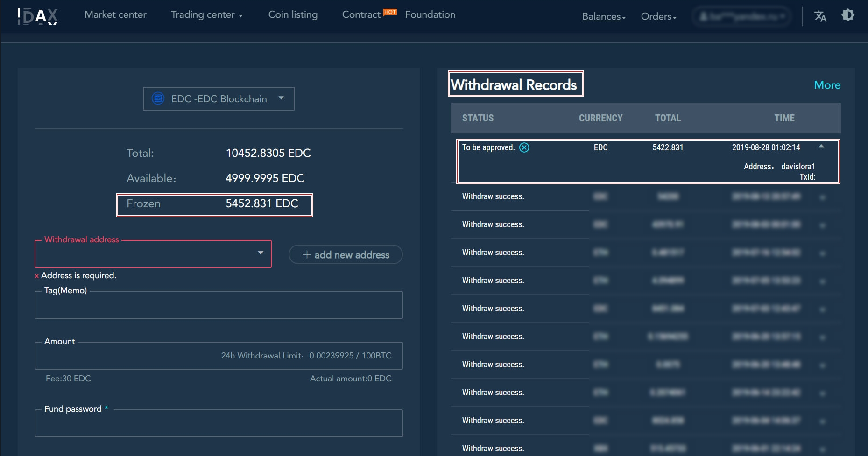Click the EDC currency in pending record

[x=600, y=147]
